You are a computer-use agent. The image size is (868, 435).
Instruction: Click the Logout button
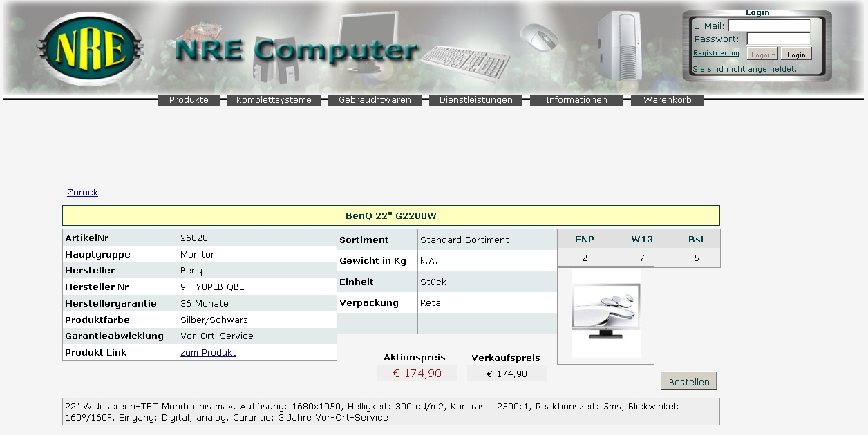pyautogui.click(x=762, y=54)
